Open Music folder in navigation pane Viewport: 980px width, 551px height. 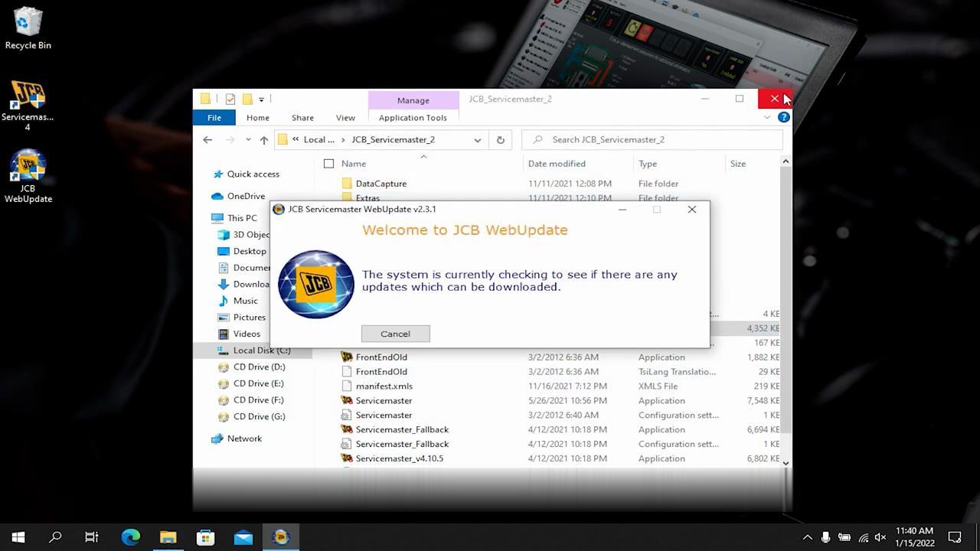[245, 301]
